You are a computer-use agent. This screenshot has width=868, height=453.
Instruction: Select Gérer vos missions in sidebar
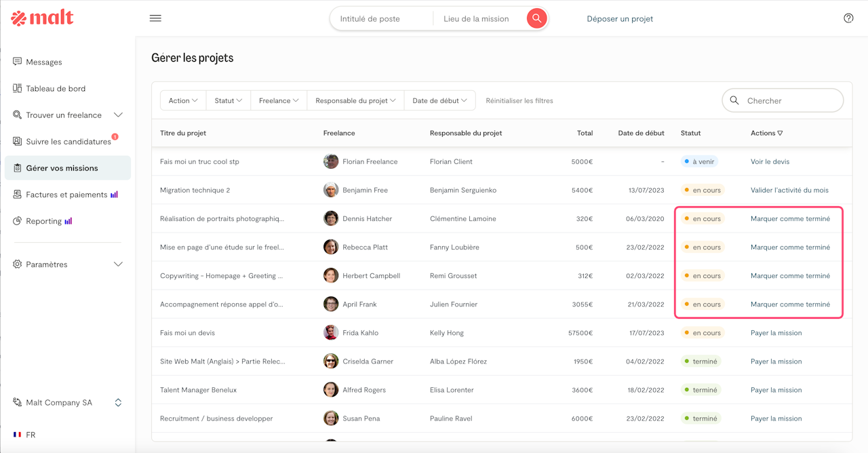[x=62, y=168]
